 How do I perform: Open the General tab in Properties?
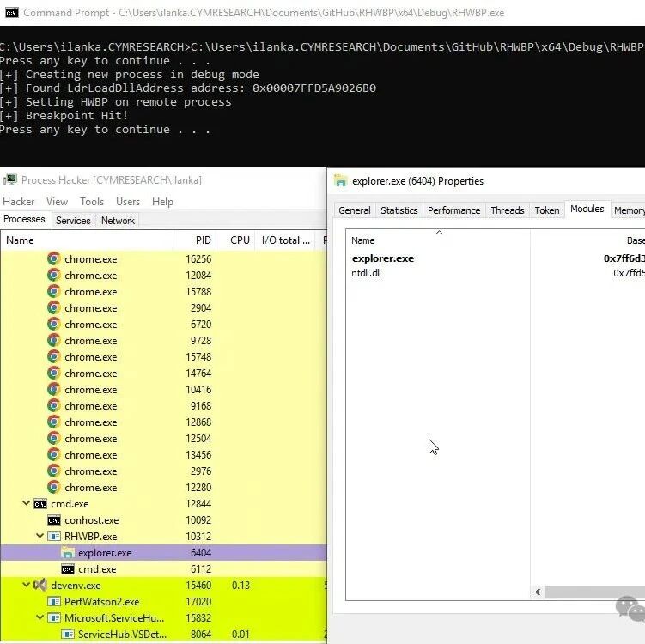click(x=355, y=210)
